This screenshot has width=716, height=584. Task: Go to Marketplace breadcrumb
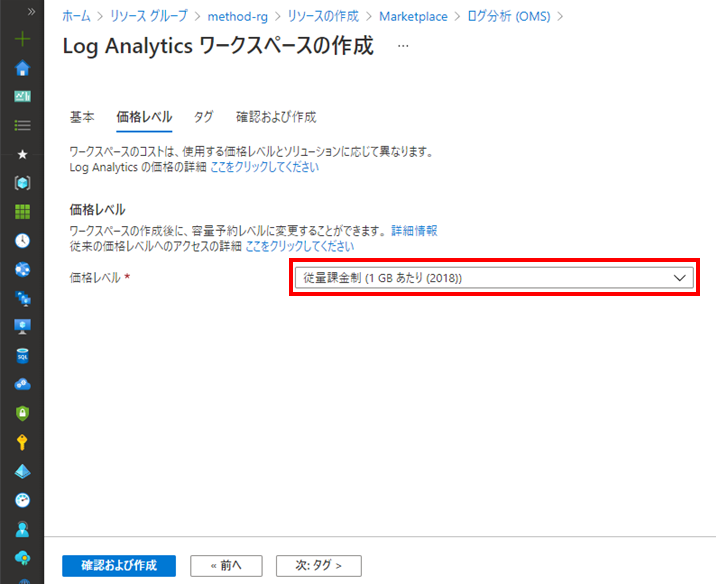click(413, 16)
